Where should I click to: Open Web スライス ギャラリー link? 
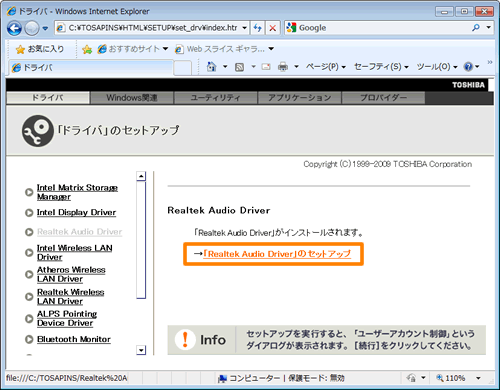click(224, 49)
